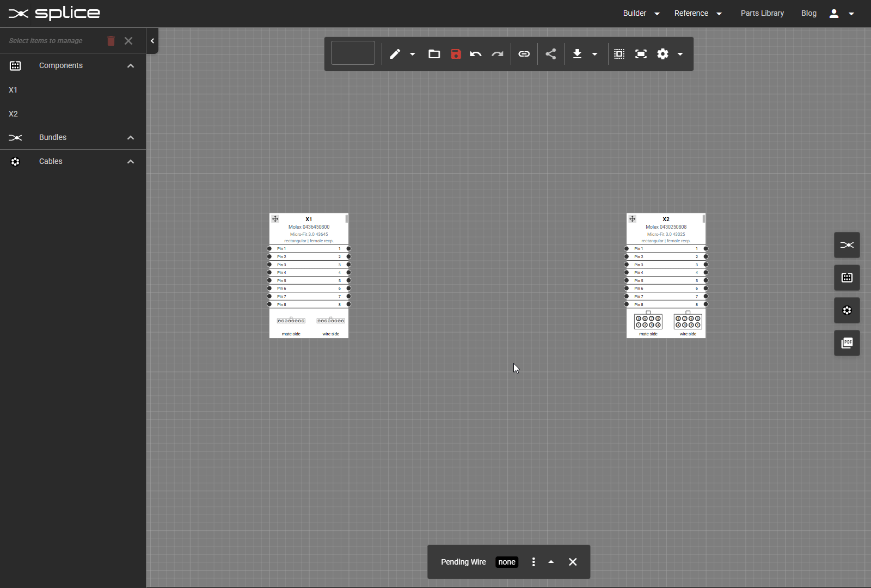Collapse the Components section

point(131,65)
